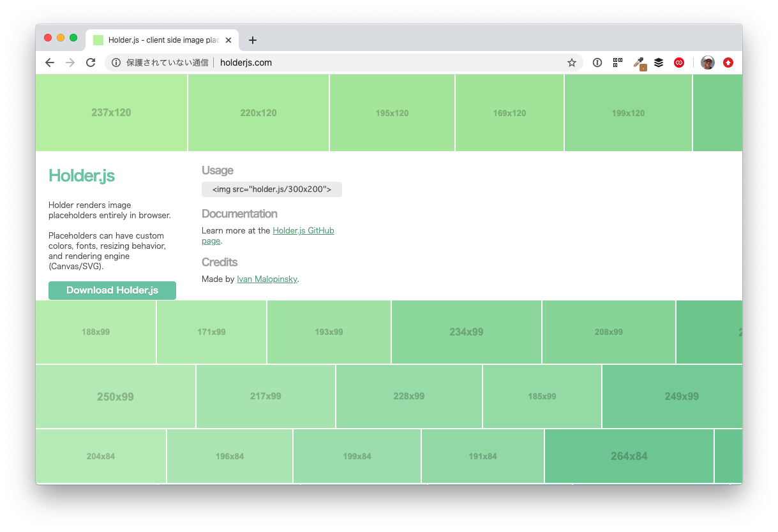The width and height of the screenshot is (778, 532).
Task: Click the 264x84 placeholder image
Action: point(629,456)
